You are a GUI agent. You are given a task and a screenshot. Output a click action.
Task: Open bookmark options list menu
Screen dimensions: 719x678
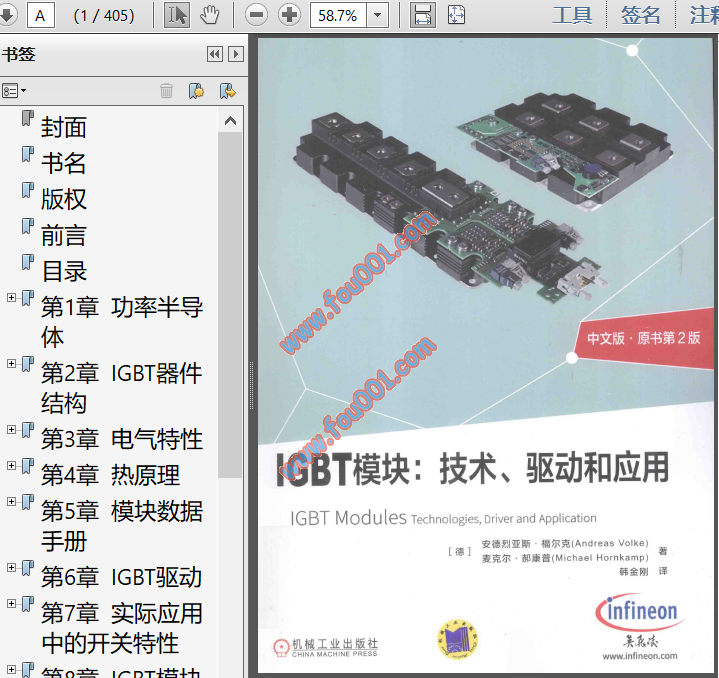tap(14, 91)
